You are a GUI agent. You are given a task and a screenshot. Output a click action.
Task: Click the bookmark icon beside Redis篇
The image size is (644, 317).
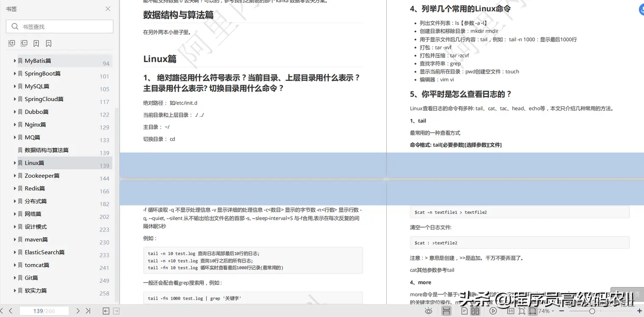20,189
